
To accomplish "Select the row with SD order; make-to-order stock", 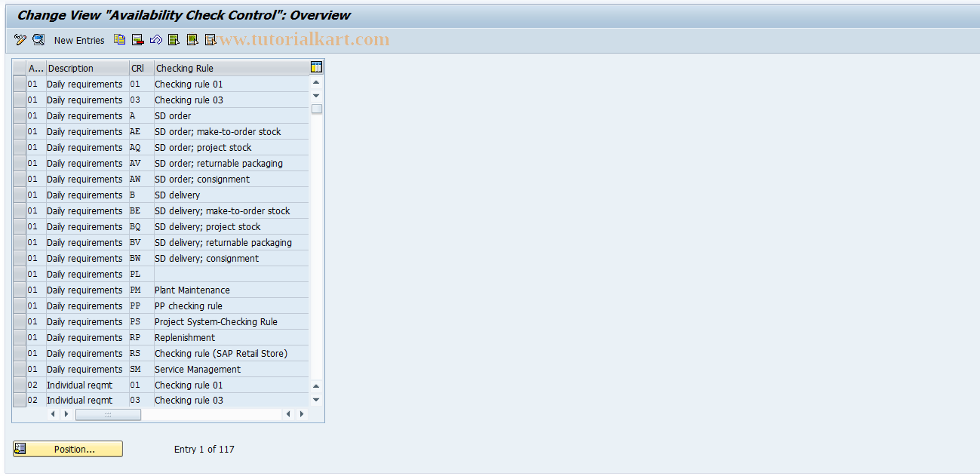I will [20, 131].
